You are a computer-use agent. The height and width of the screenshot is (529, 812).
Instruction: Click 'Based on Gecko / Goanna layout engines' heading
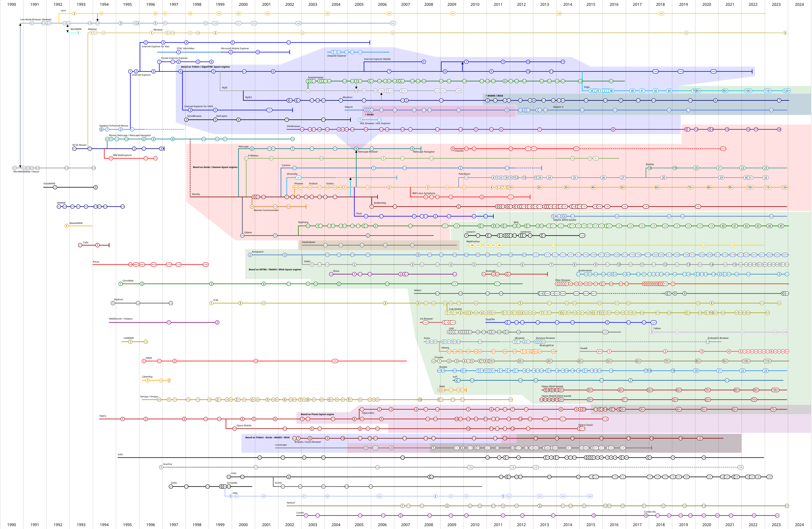pos(215,167)
